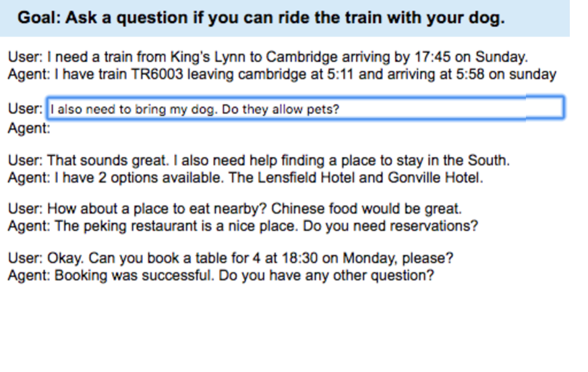This screenshot has width=588, height=372.
Task: Click the User label beside the text box
Action: (x=25, y=108)
